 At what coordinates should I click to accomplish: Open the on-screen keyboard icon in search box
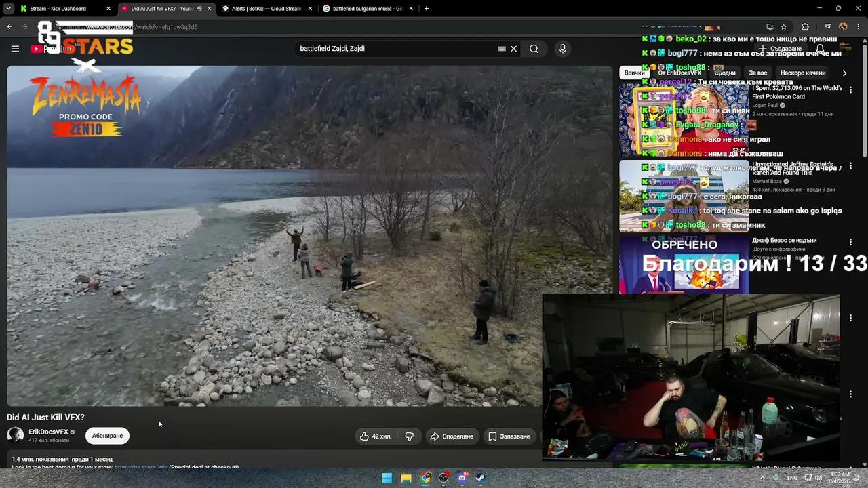click(x=502, y=49)
